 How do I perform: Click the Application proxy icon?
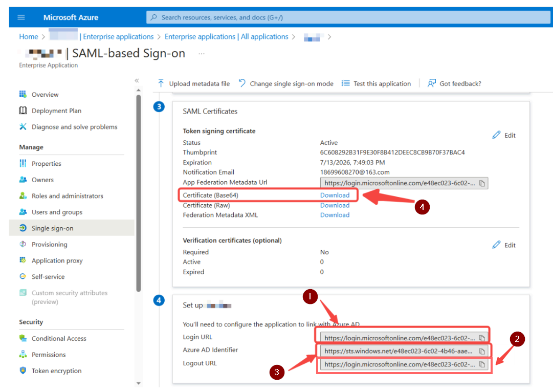point(23,260)
